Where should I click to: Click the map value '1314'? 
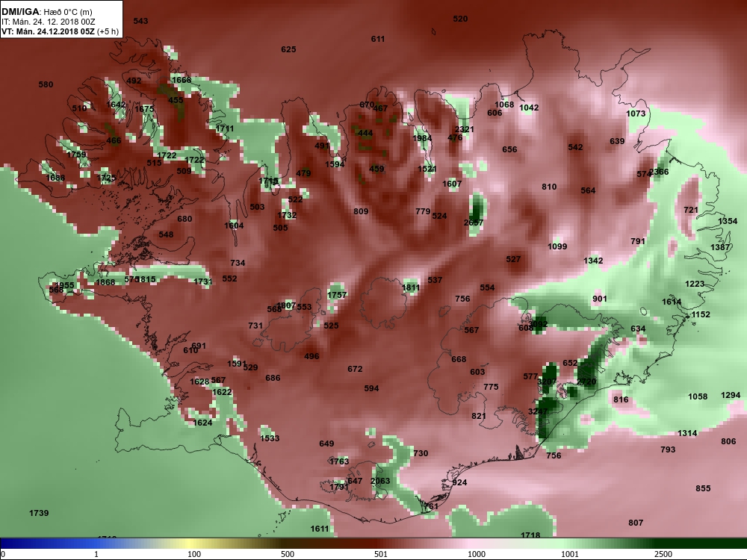pyautogui.click(x=687, y=433)
